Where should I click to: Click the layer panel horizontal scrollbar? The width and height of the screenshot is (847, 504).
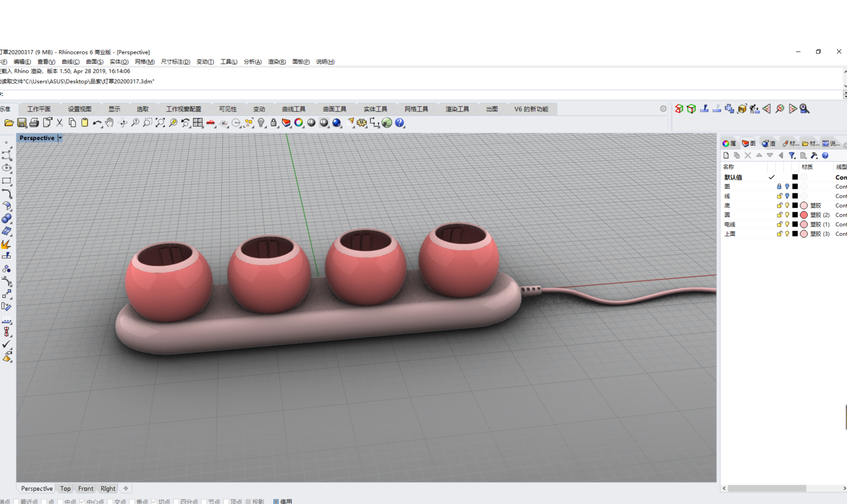[x=767, y=488]
